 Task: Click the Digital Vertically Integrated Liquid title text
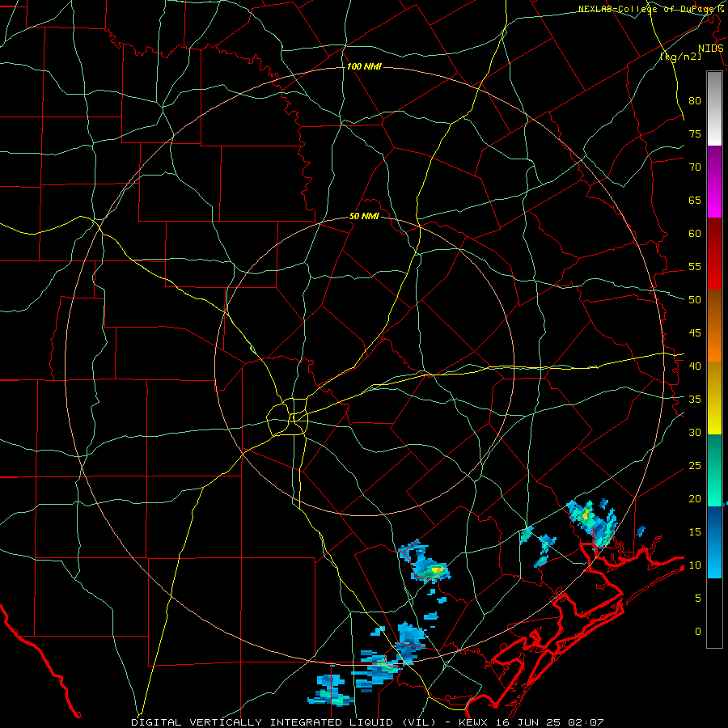pyautogui.click(x=283, y=722)
